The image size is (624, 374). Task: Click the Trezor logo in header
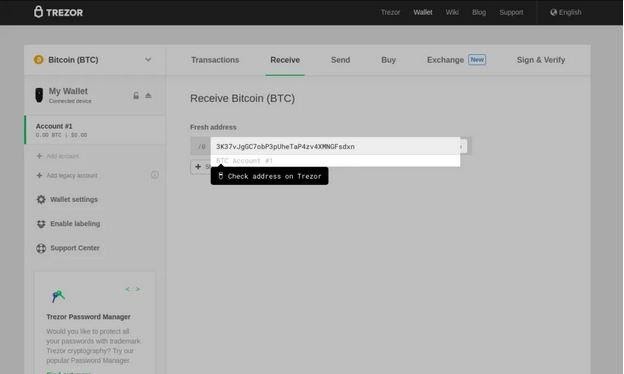coord(58,12)
